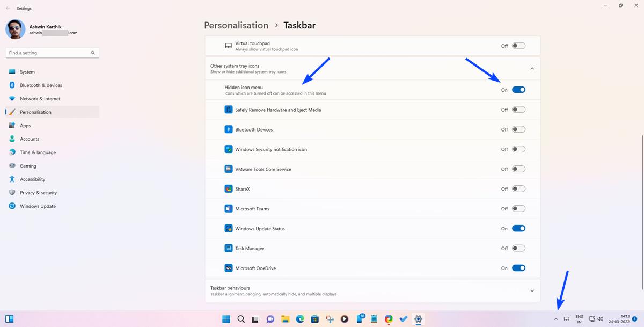
Task: Launch Microsoft Store from the taskbar
Action: pos(314,319)
